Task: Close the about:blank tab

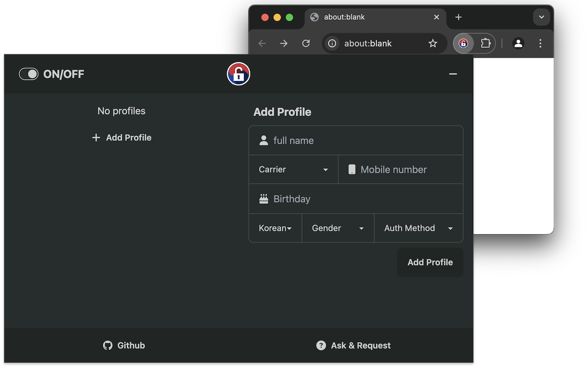Action: coord(436,17)
